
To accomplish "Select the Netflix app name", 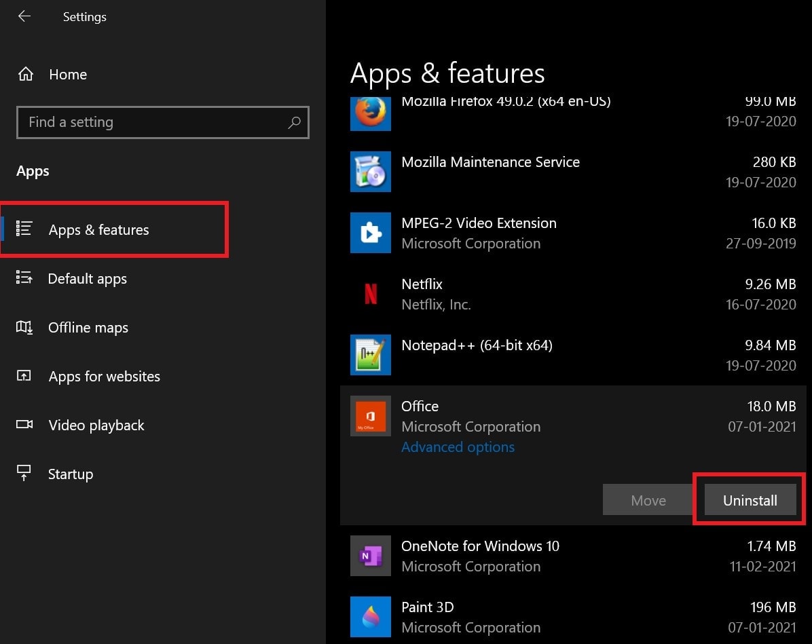I will coord(422,284).
